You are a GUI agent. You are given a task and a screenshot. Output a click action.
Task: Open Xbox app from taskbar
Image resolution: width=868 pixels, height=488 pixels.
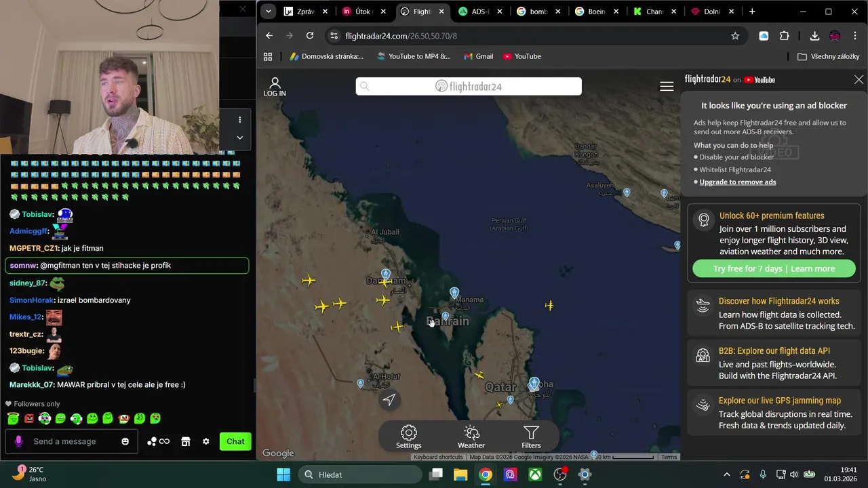(x=535, y=474)
